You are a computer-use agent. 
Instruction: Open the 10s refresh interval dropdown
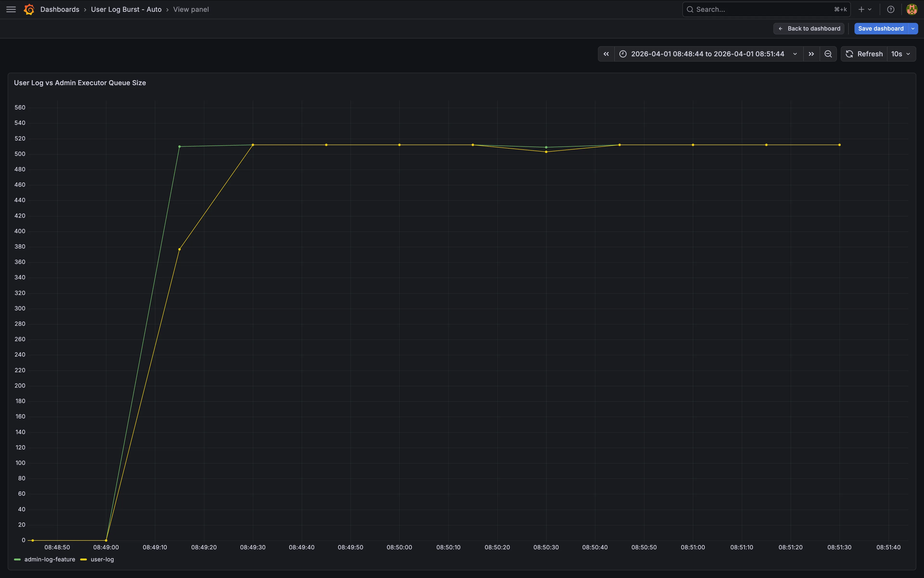[901, 54]
